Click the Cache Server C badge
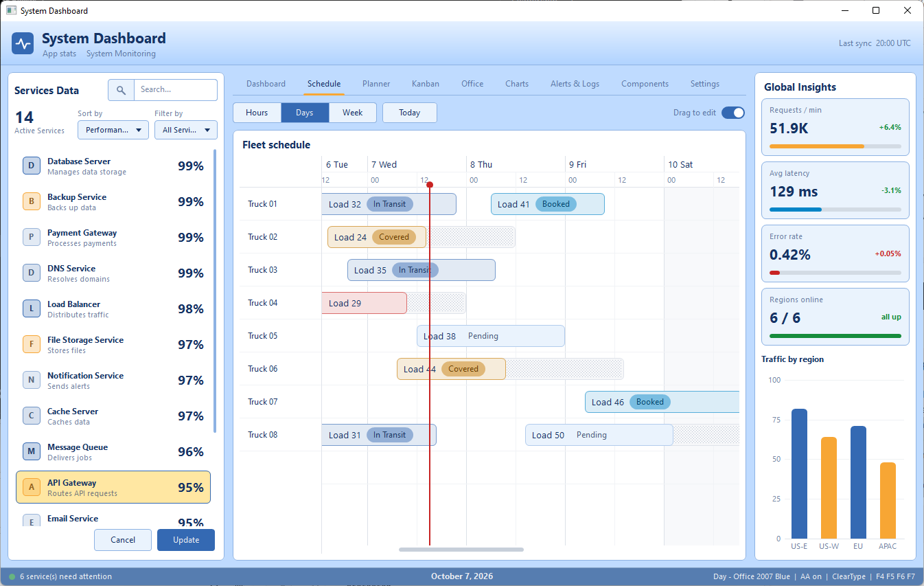 [32, 416]
